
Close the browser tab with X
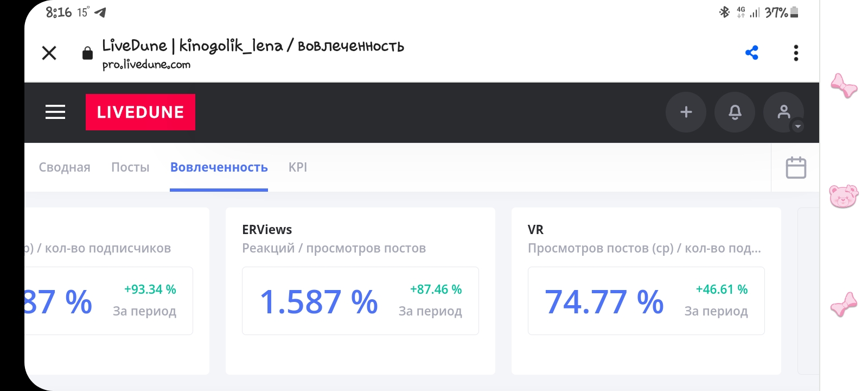(49, 53)
